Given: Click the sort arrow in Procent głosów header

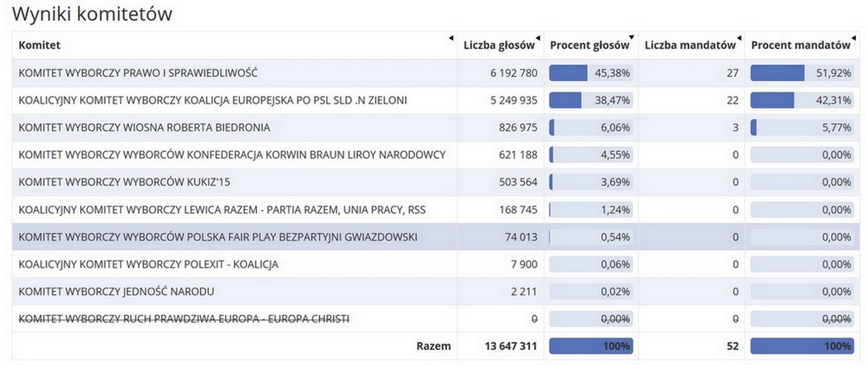Looking at the screenshot, I should click(632, 38).
